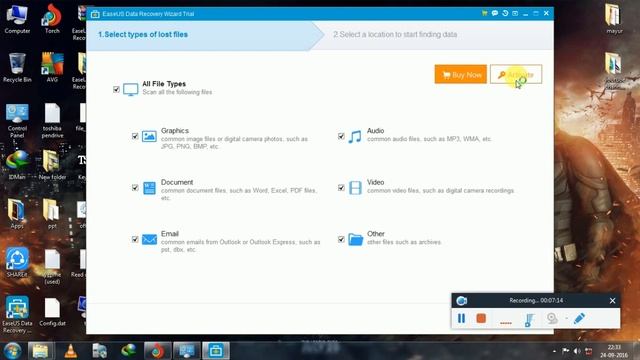The width and height of the screenshot is (640, 360).
Task: Click the EaseUS taskbar button
Action: tap(216, 351)
